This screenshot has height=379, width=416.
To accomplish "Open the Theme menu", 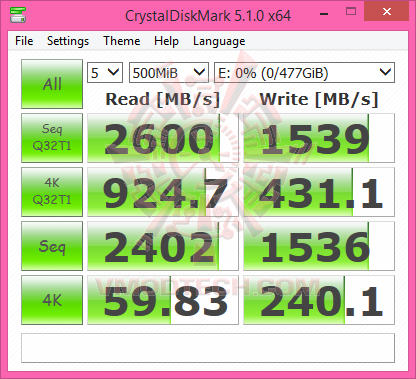I will [122, 41].
